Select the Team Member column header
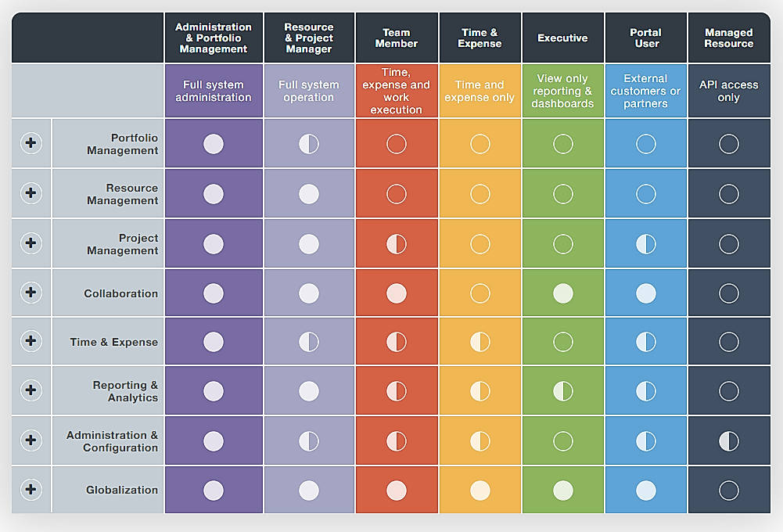 tap(397, 38)
